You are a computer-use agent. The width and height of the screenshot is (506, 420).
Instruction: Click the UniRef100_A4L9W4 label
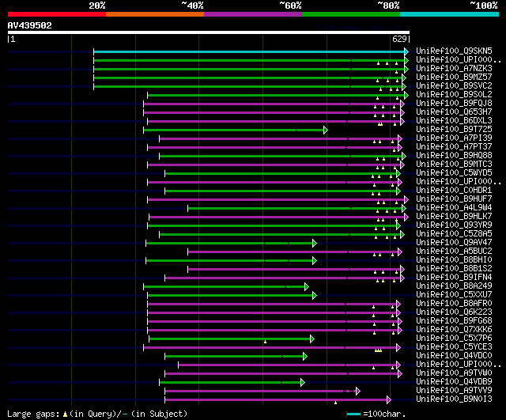(454, 207)
